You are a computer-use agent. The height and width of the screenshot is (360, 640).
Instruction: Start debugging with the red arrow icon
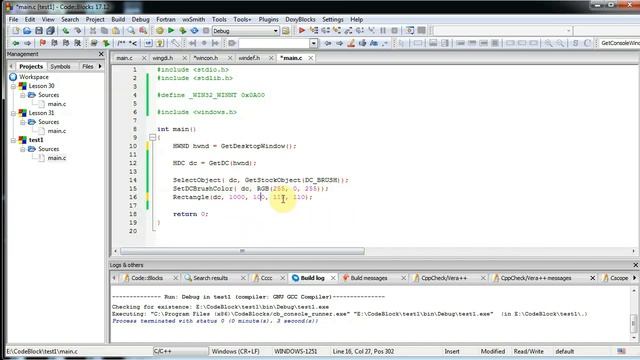pos(302,31)
